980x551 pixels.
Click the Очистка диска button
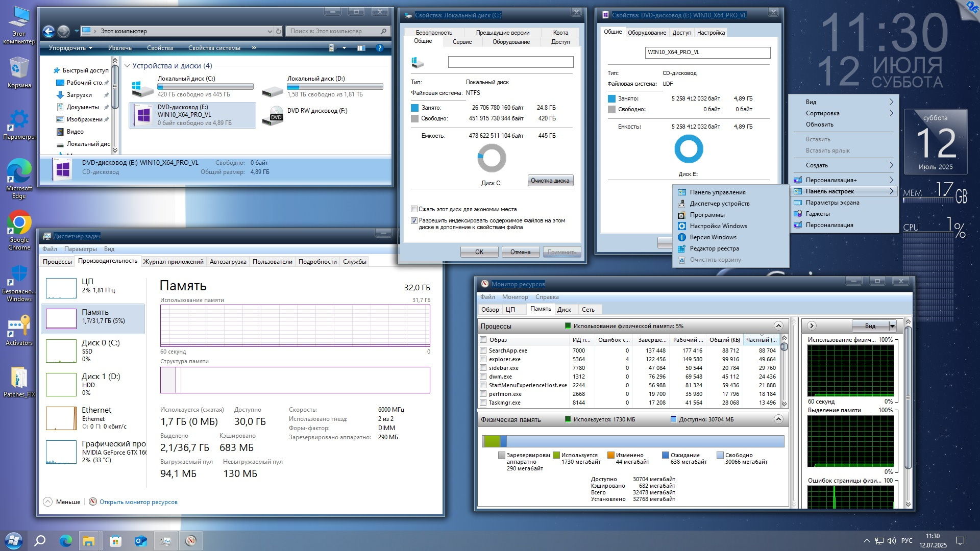pyautogui.click(x=550, y=181)
